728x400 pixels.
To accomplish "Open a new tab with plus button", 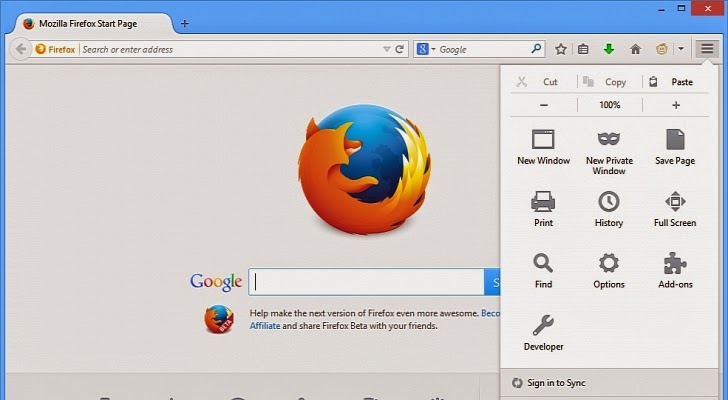I will [184, 23].
